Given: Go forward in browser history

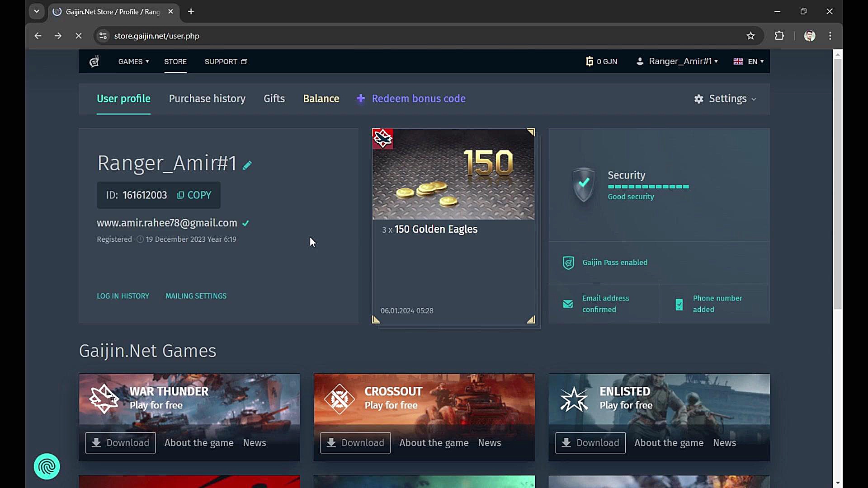Looking at the screenshot, I should (58, 36).
